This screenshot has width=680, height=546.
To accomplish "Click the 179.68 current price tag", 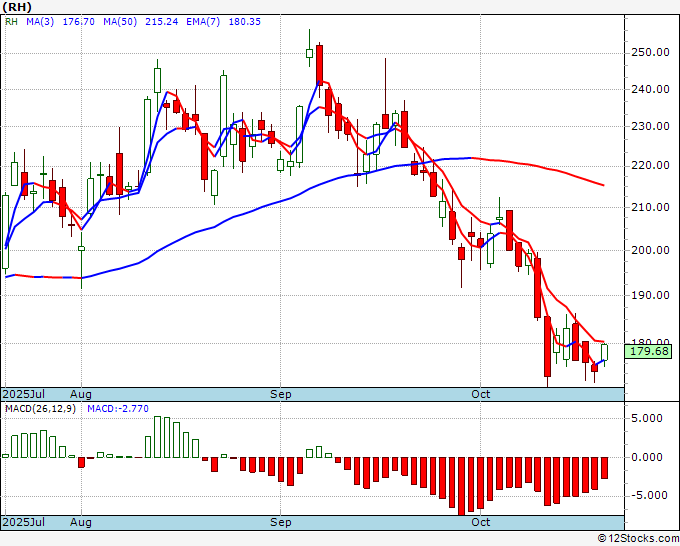I will point(648,351).
